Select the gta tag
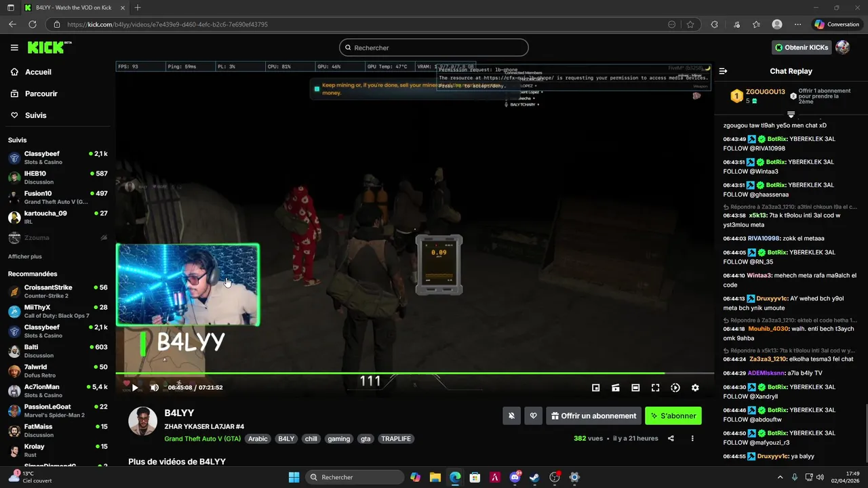This screenshot has width=868, height=488. [366, 439]
